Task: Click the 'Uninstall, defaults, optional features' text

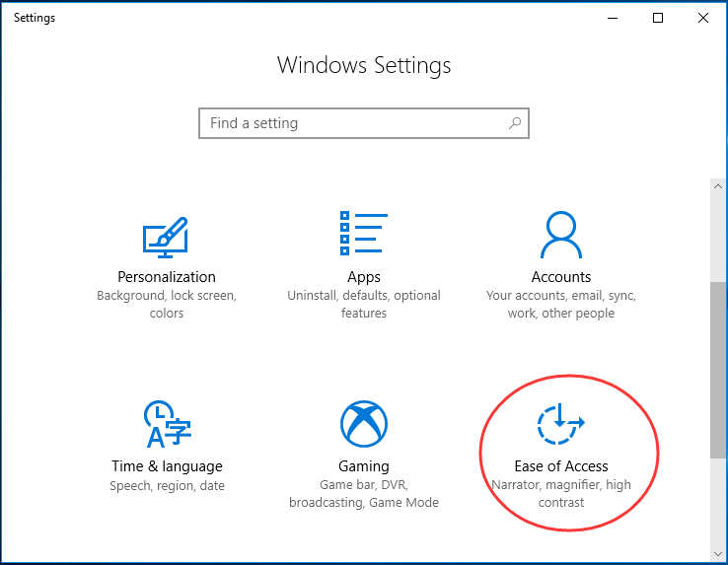Action: coord(364,305)
